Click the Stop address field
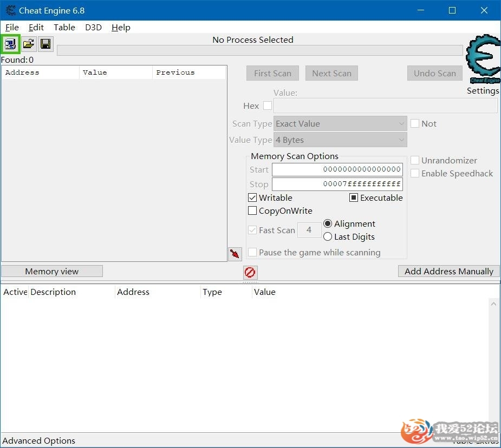501x448 pixels. click(337, 184)
